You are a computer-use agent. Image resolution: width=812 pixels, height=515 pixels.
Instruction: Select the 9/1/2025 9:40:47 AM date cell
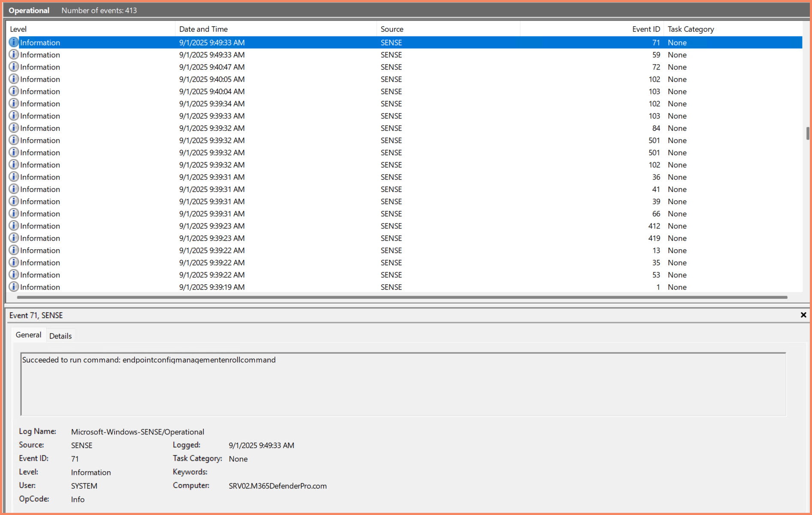212,67
